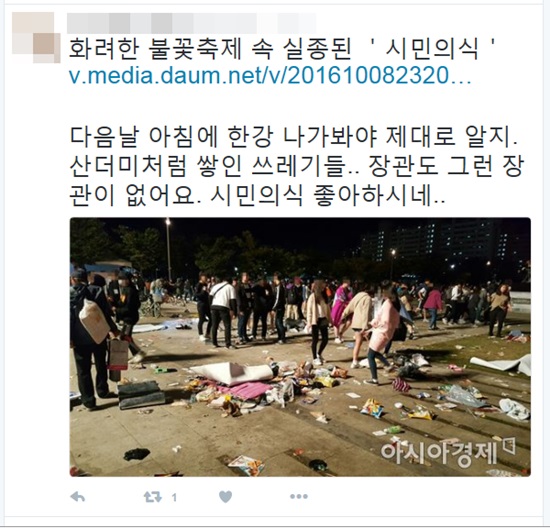Click the headline text 화려한 불꽃축제 속 실종된
This screenshot has height=528, width=550.
point(210,49)
